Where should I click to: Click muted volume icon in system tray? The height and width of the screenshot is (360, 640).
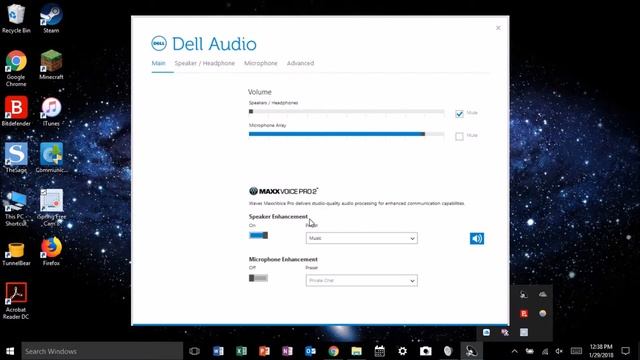click(559, 351)
